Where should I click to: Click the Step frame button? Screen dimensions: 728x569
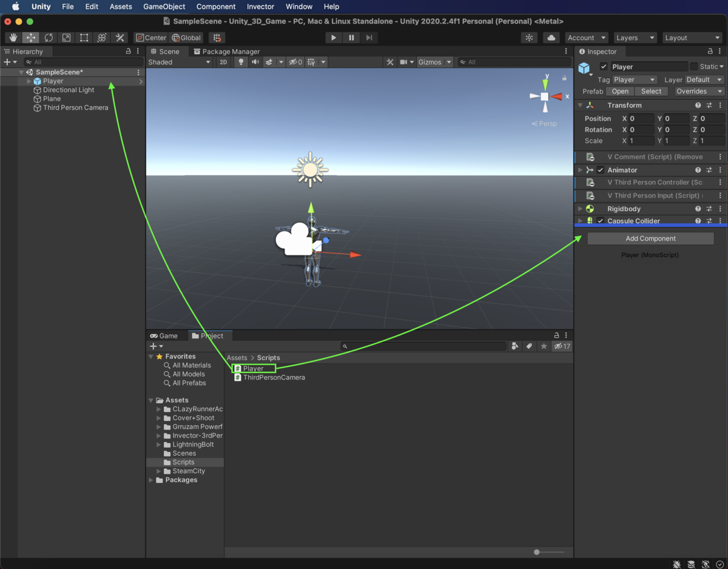pyautogui.click(x=369, y=38)
